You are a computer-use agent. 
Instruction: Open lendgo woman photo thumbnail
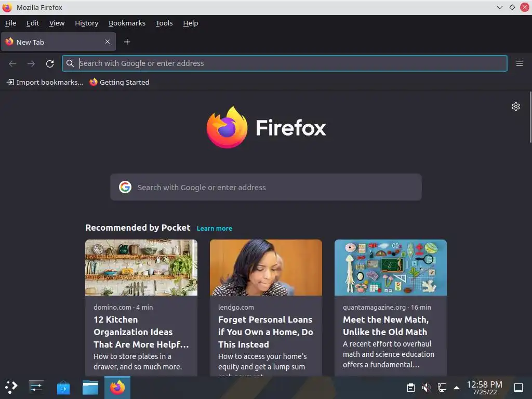click(266, 268)
